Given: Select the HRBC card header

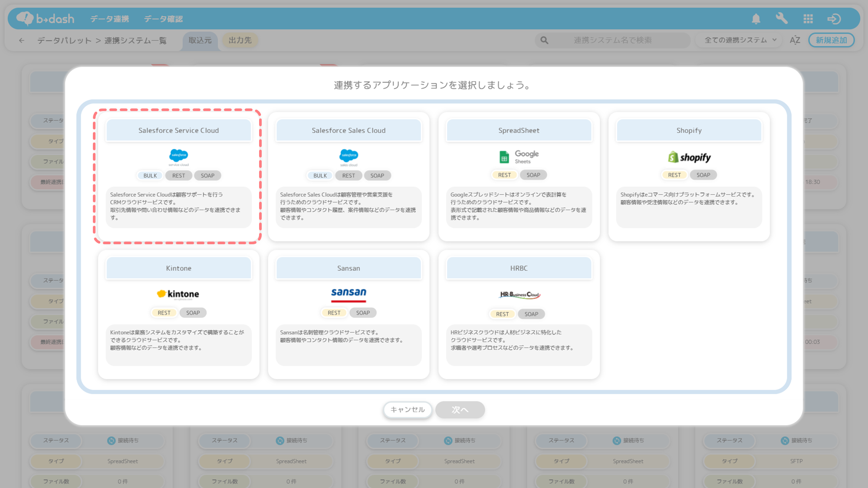Looking at the screenshot, I should click(x=519, y=268).
